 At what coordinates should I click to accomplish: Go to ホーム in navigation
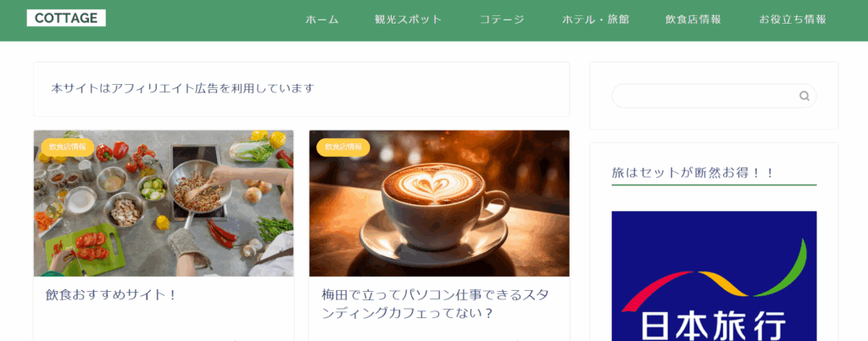322,20
